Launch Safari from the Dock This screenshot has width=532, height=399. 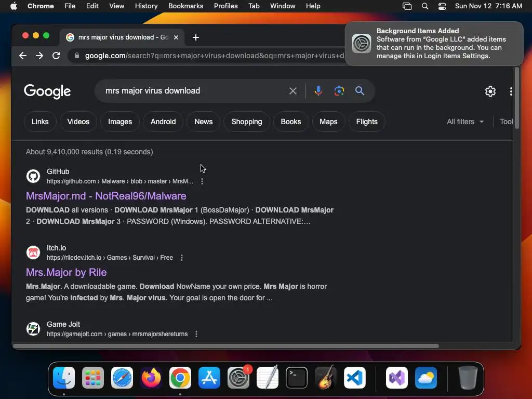(122, 378)
